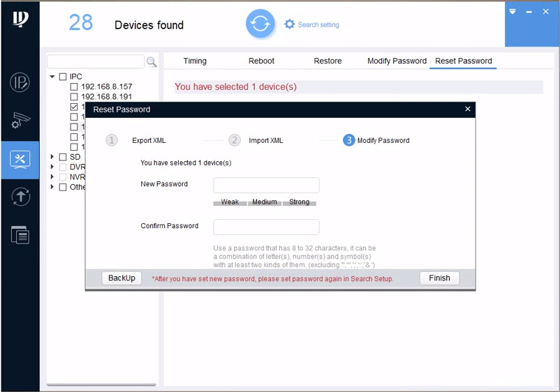Check the 192.168.8.157 device checkbox

(x=74, y=87)
